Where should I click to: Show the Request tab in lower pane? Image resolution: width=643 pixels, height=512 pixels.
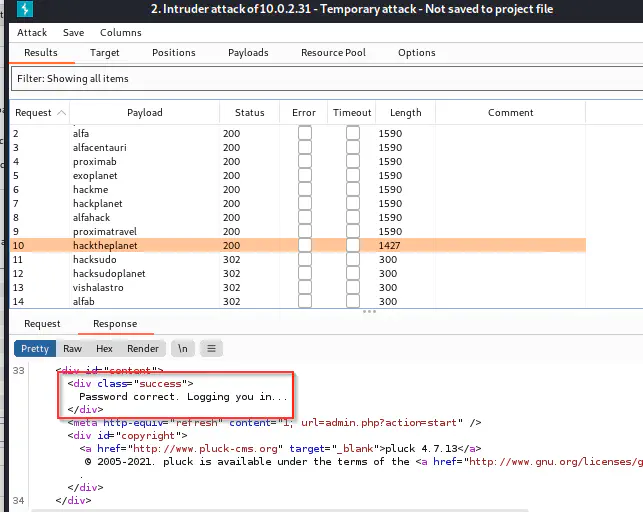(x=42, y=324)
